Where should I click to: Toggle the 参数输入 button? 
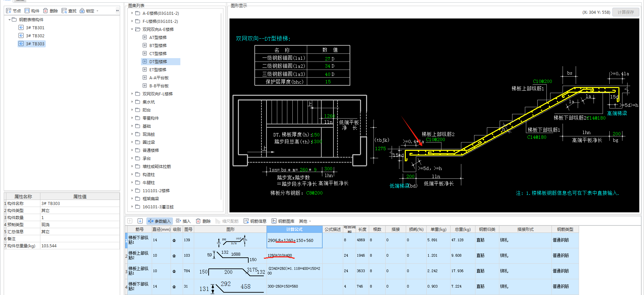(x=159, y=221)
